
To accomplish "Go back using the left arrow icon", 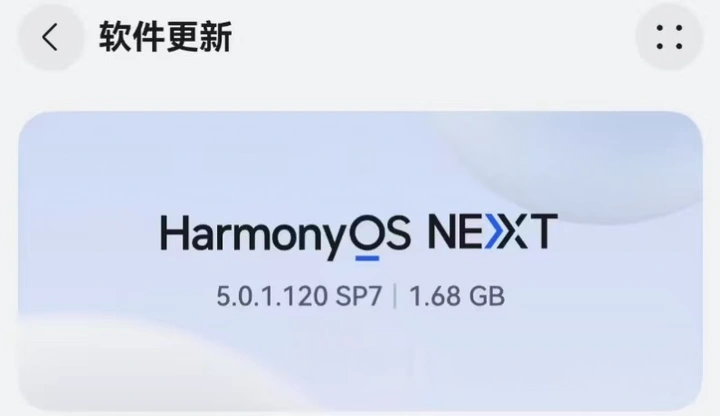I will 51,37.
